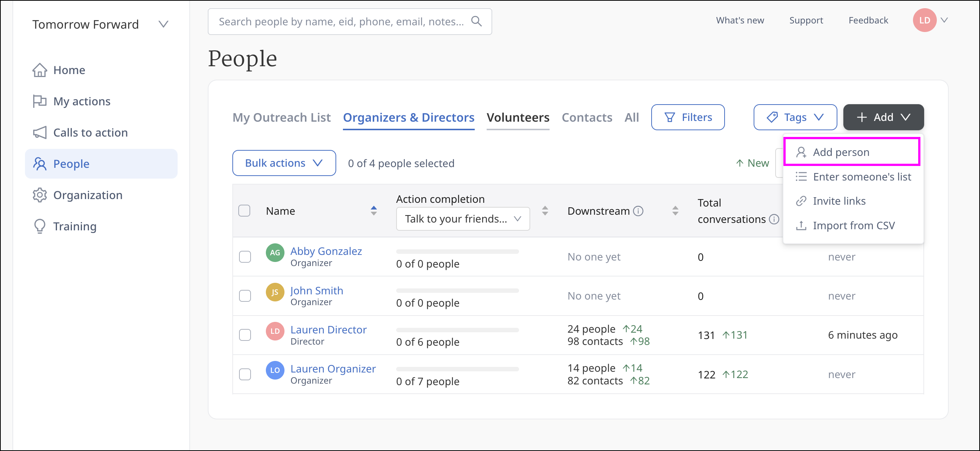This screenshot has height=451, width=980.
Task: Check the select-all checkbox in header
Action: (244, 211)
